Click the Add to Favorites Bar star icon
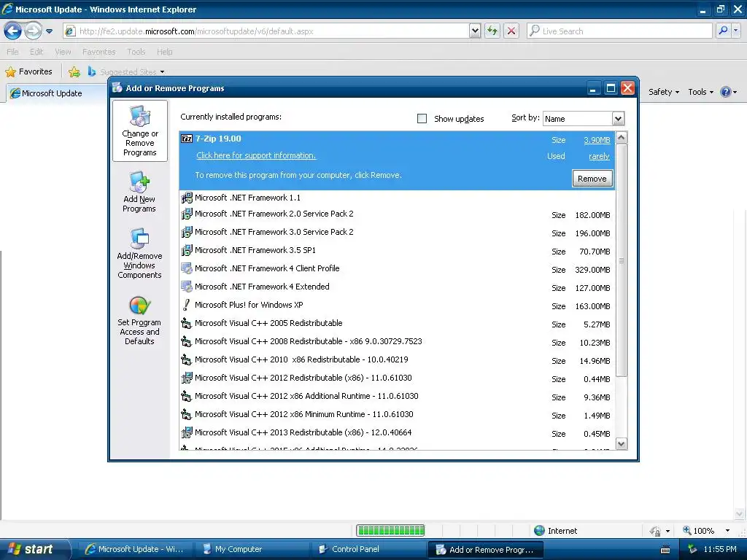 tap(74, 72)
